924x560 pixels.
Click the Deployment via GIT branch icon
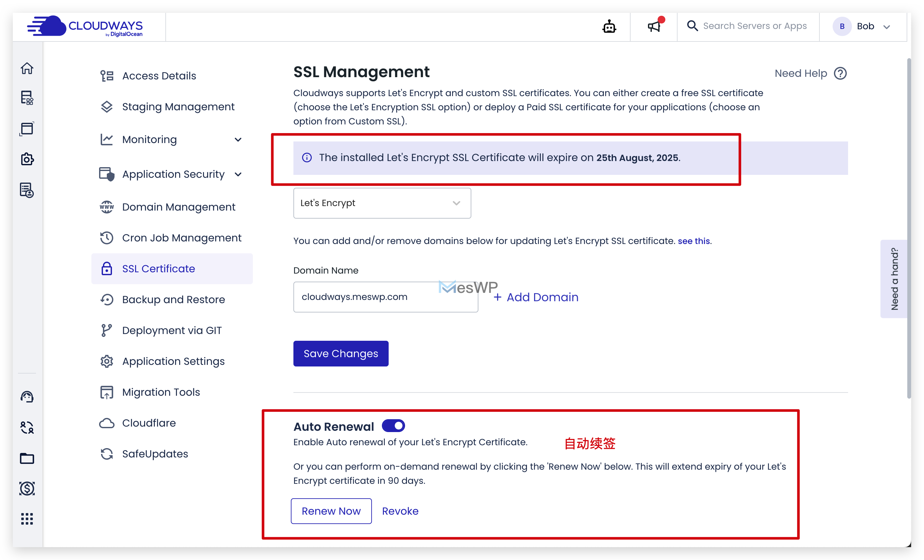pos(106,330)
